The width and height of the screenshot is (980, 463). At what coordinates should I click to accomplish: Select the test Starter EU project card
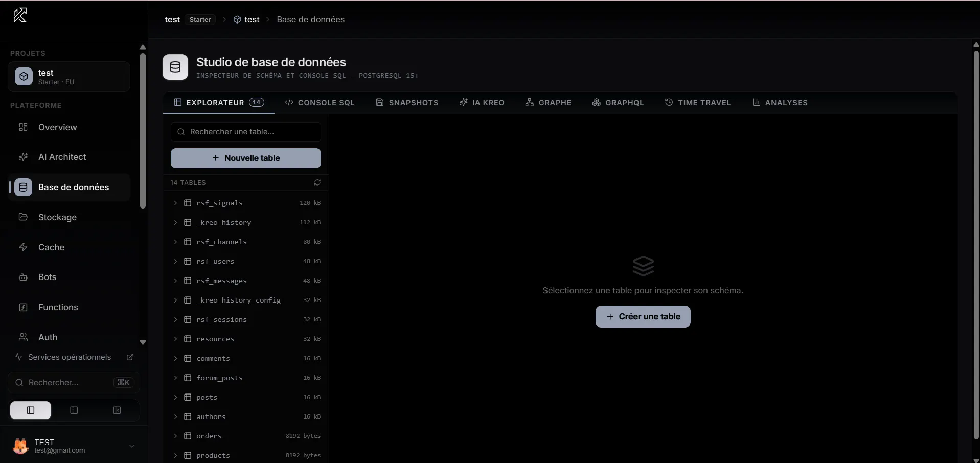[x=69, y=77]
